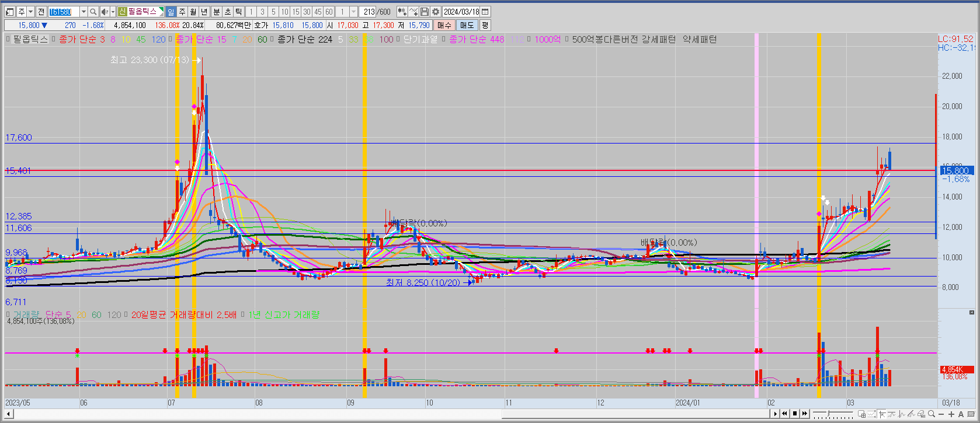
Task: Adjust the candle width slider in bottom bar
Action: point(833,414)
